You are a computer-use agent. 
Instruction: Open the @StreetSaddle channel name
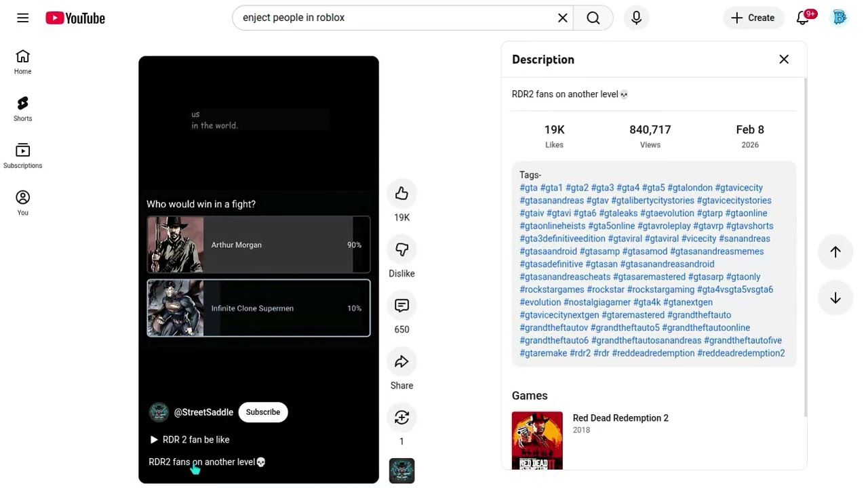coord(203,412)
